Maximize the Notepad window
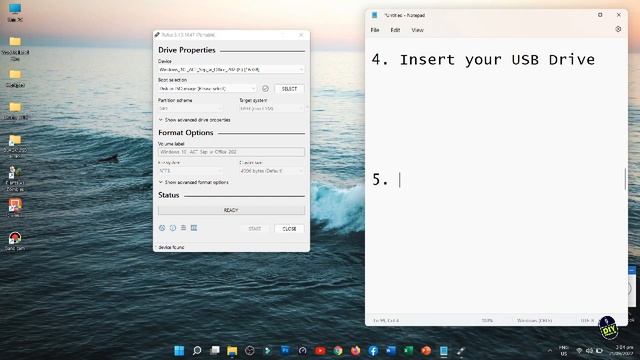Screen dimensions: 640x360 [x=600, y=15]
